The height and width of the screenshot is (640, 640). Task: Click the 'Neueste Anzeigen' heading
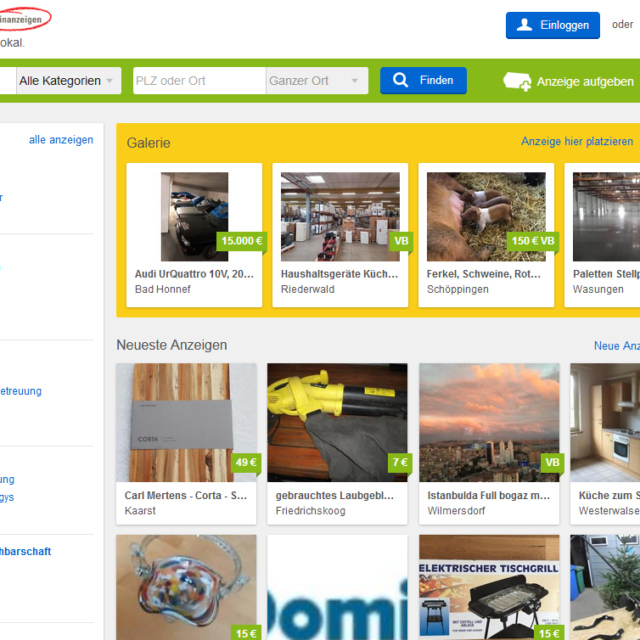click(x=171, y=345)
